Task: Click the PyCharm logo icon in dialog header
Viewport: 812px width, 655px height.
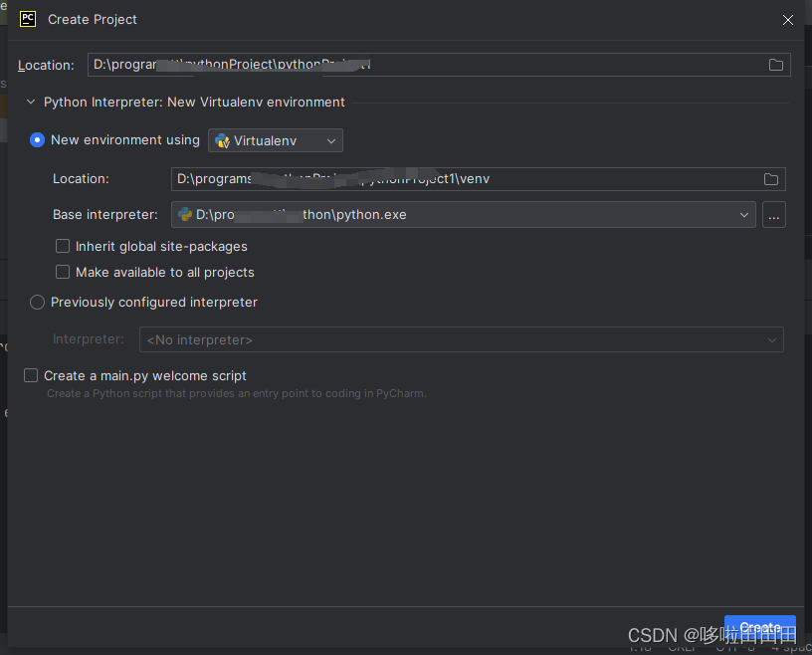Action: click(27, 19)
